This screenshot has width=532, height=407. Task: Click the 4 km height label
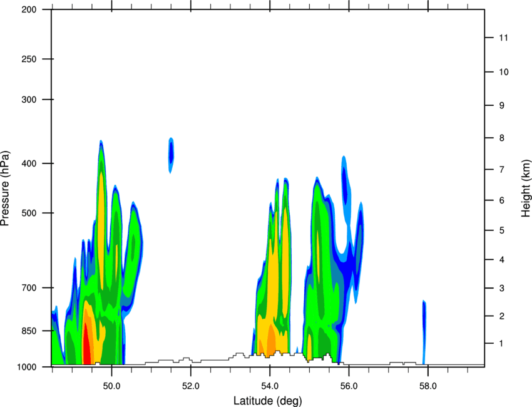click(x=502, y=260)
